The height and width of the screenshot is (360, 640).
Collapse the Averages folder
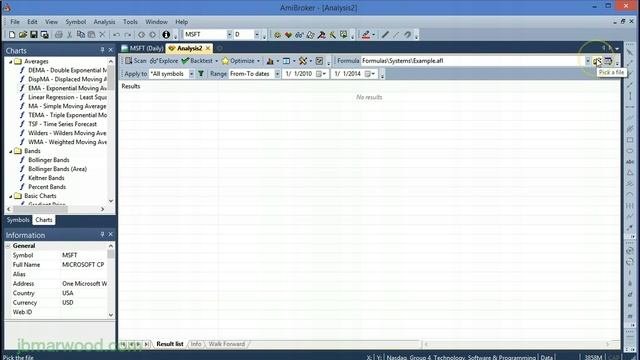(x=11, y=62)
